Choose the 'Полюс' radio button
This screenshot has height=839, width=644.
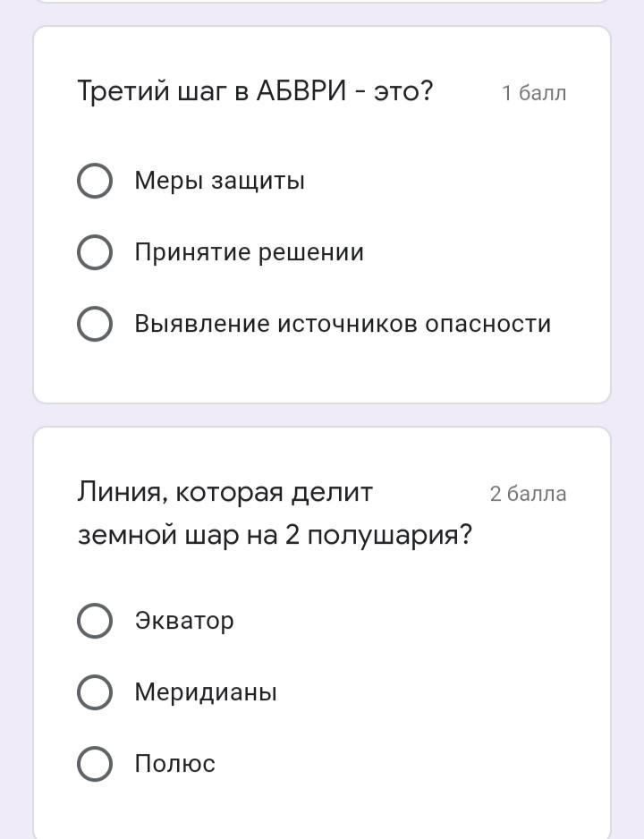pos(95,764)
